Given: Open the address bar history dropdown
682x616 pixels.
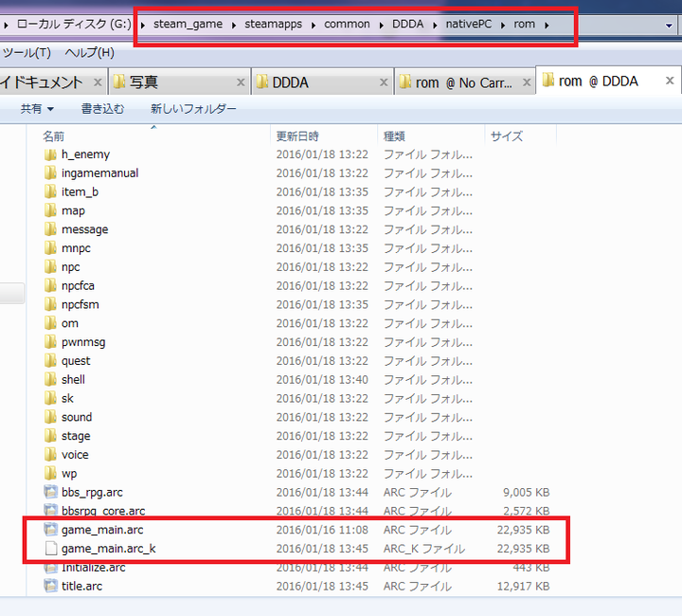Looking at the screenshot, I should coord(669,26).
